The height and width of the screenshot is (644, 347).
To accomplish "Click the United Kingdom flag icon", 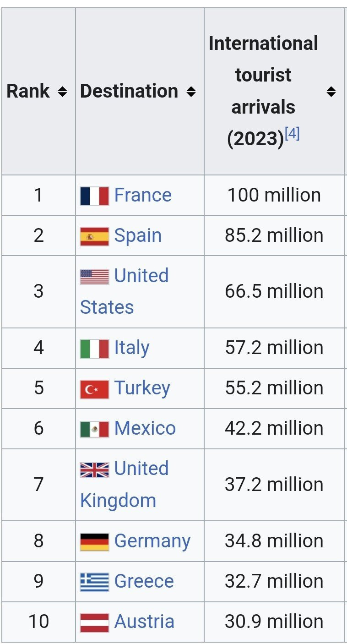I will tap(94, 469).
